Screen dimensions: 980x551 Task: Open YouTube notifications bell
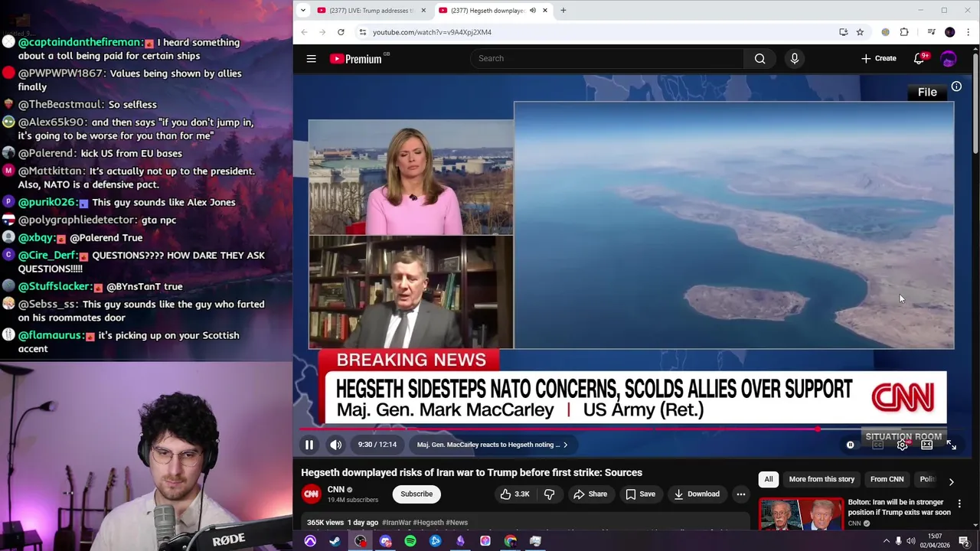pos(920,58)
